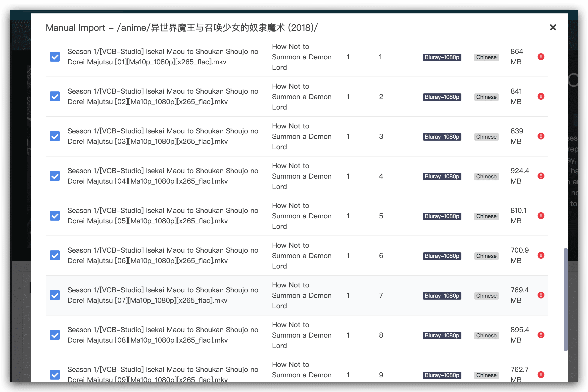Uncheck the [05] mkv file checkbox
This screenshot has height=392, width=588.
pyautogui.click(x=54, y=216)
